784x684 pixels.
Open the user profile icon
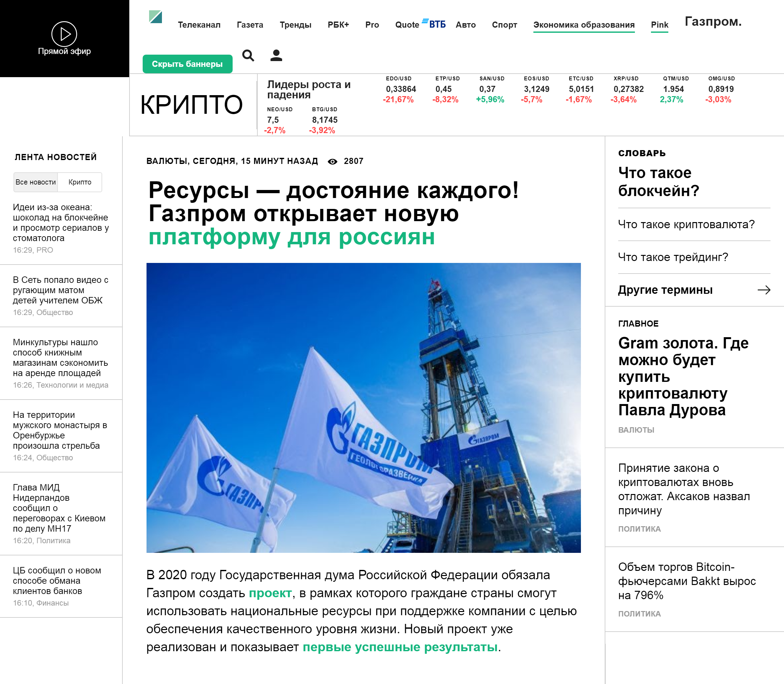[276, 56]
